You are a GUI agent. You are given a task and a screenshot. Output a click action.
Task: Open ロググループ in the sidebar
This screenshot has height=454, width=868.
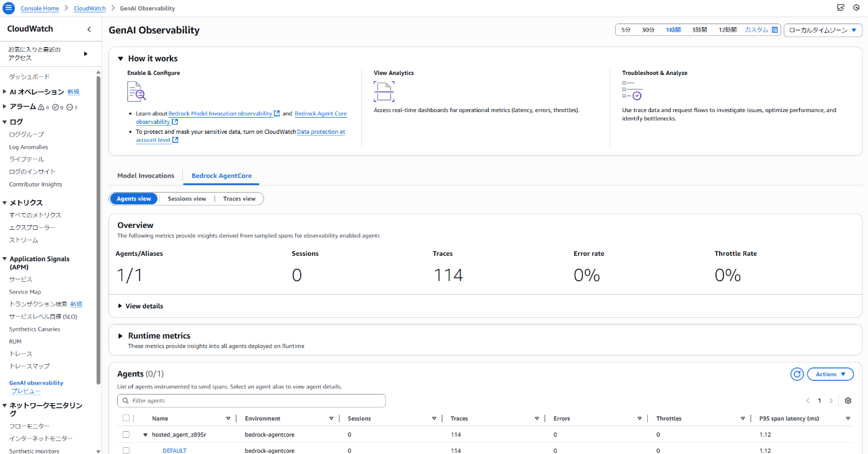click(x=27, y=134)
